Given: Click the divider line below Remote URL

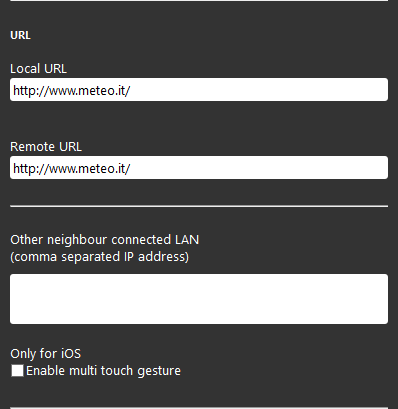Looking at the screenshot, I should (x=199, y=206).
